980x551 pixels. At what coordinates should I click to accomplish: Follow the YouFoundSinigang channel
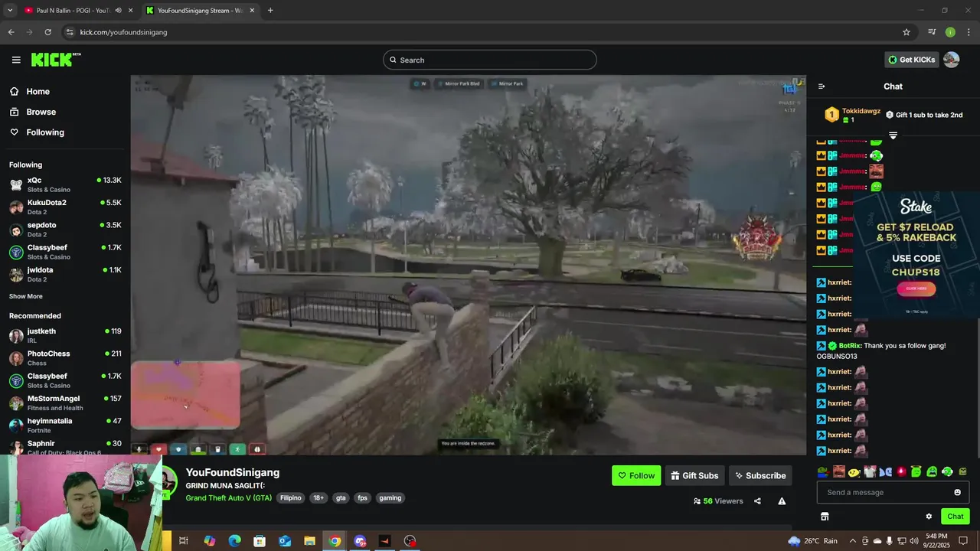pyautogui.click(x=636, y=475)
